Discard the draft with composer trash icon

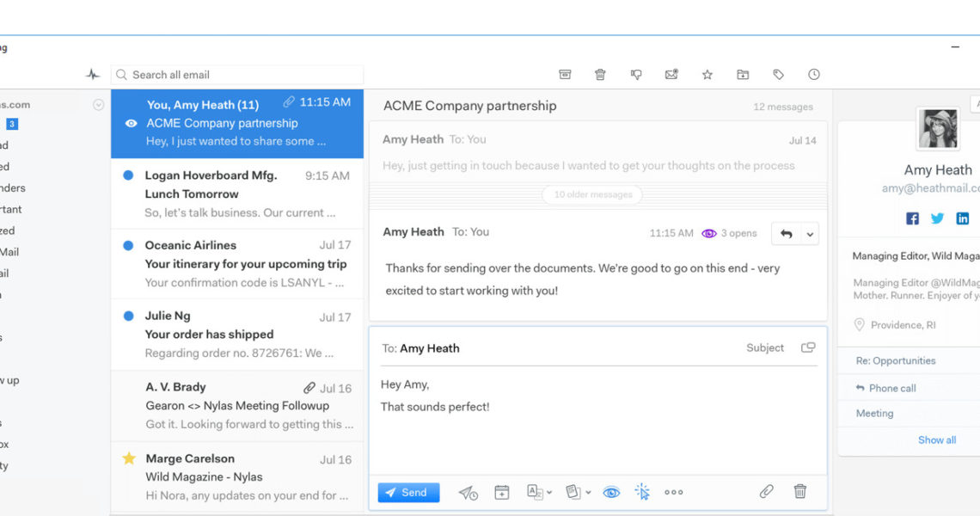click(800, 492)
